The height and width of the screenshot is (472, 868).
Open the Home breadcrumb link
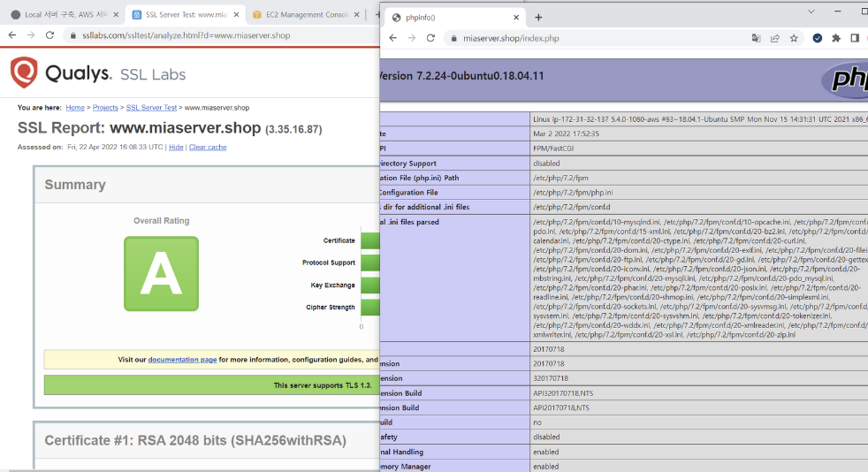[x=75, y=108]
